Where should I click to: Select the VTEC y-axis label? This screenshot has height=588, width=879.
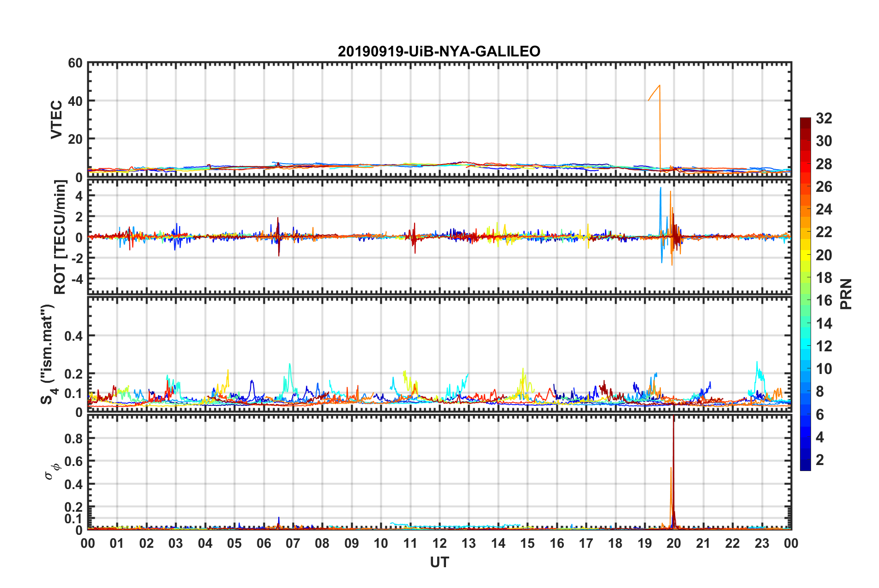56,119
